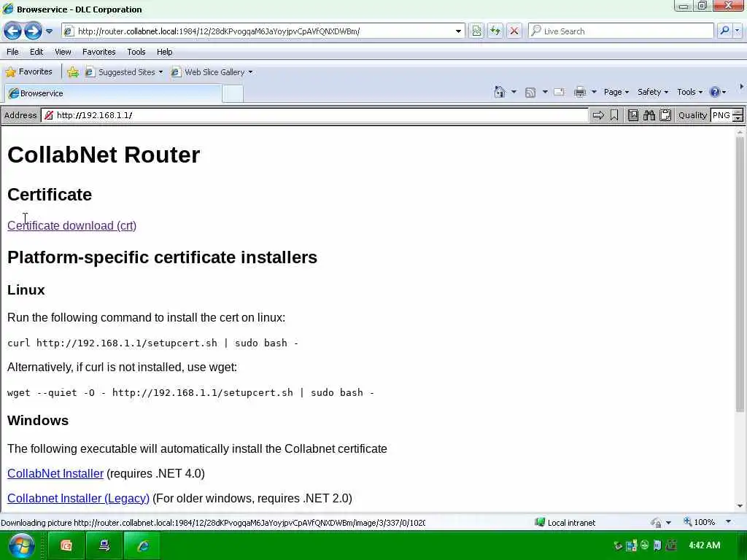This screenshot has height=560, width=747.
Task: Click the scrollbar down arrow
Action: coord(740,506)
